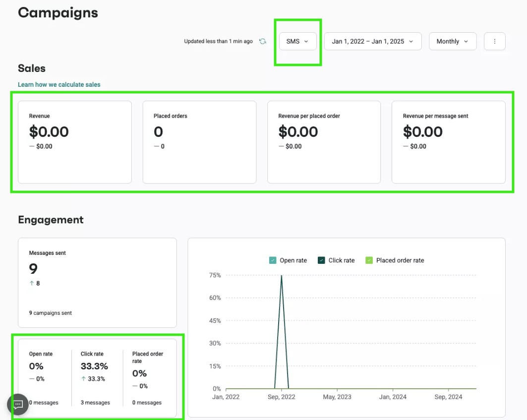Image resolution: width=527 pixels, height=420 pixels.
Task: Click the Jan, 2024 axis label
Action: (x=393, y=397)
